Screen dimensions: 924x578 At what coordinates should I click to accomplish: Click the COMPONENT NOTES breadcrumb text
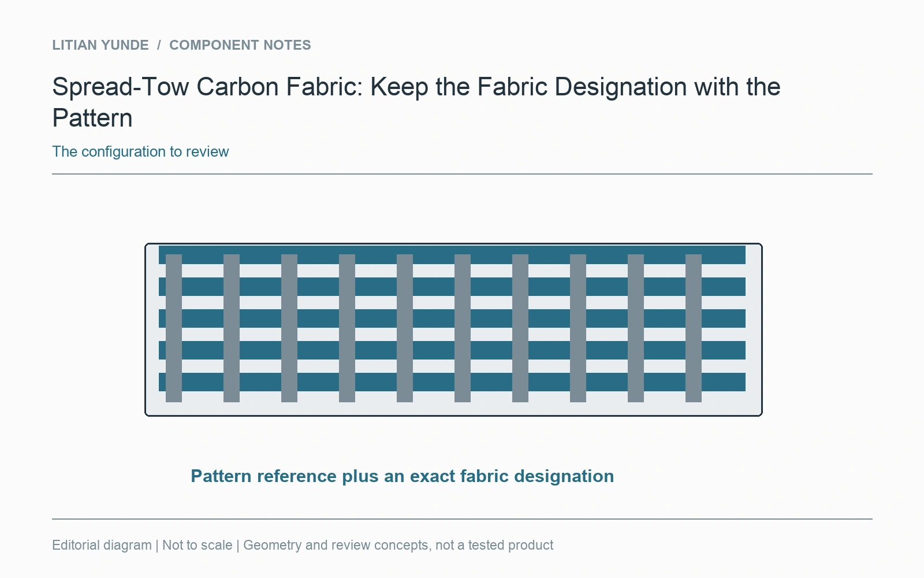(x=240, y=45)
